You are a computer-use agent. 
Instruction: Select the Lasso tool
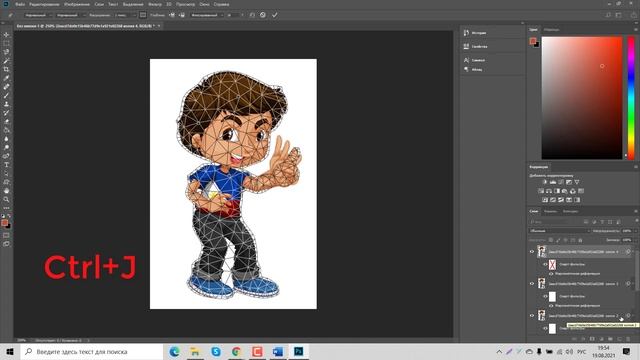tap(6, 52)
